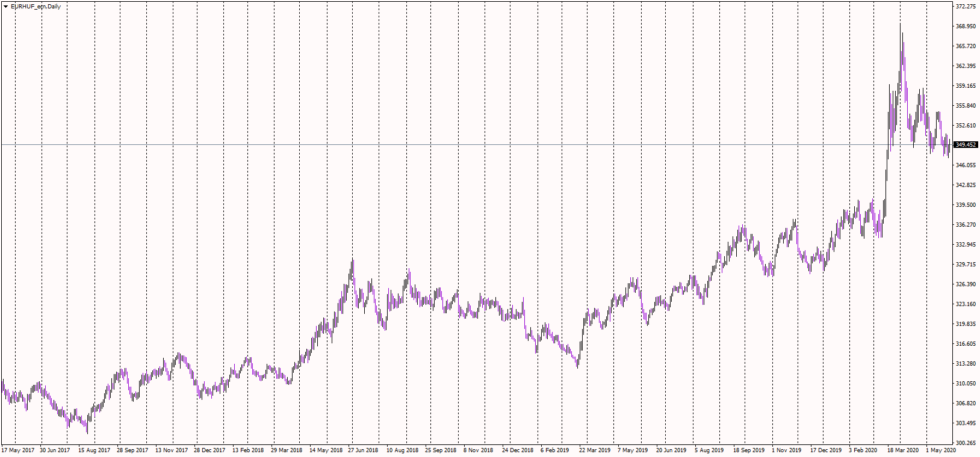Image resolution: width=980 pixels, height=457 pixels.
Task: Click the 339.500 price axis label
Action: [966, 205]
